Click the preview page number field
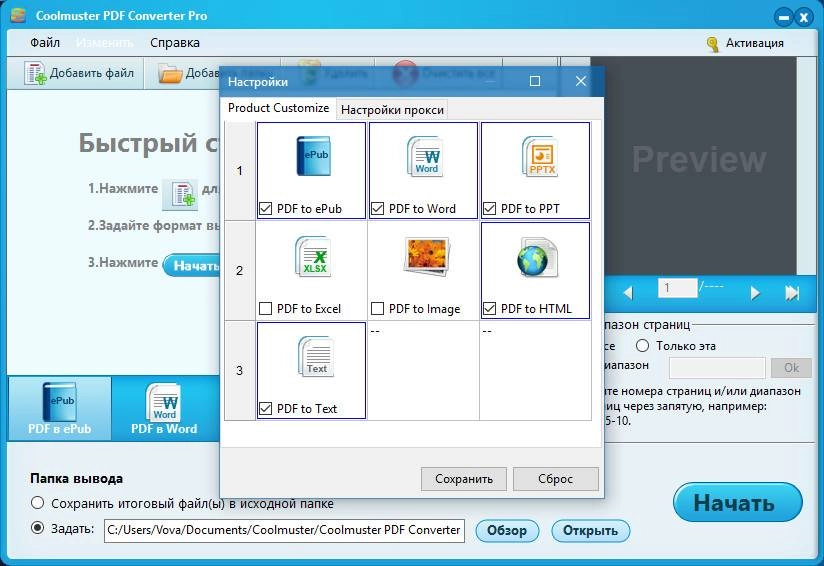Screen dimensions: 824x566 click(677, 288)
